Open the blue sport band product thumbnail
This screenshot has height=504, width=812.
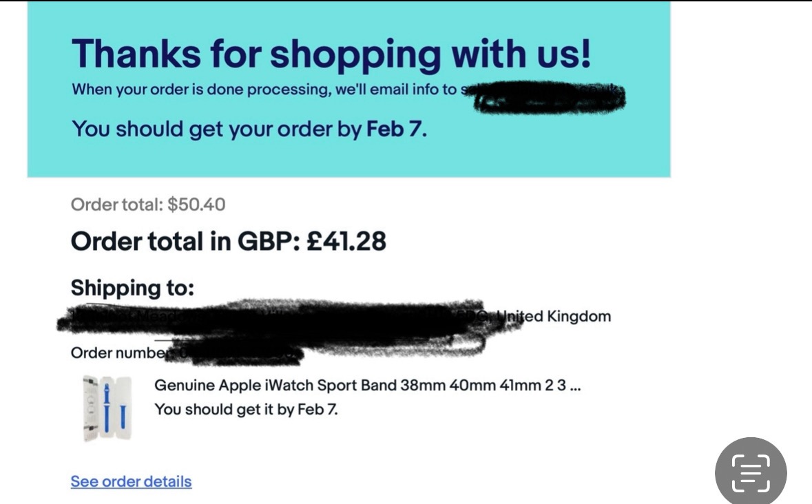click(107, 407)
